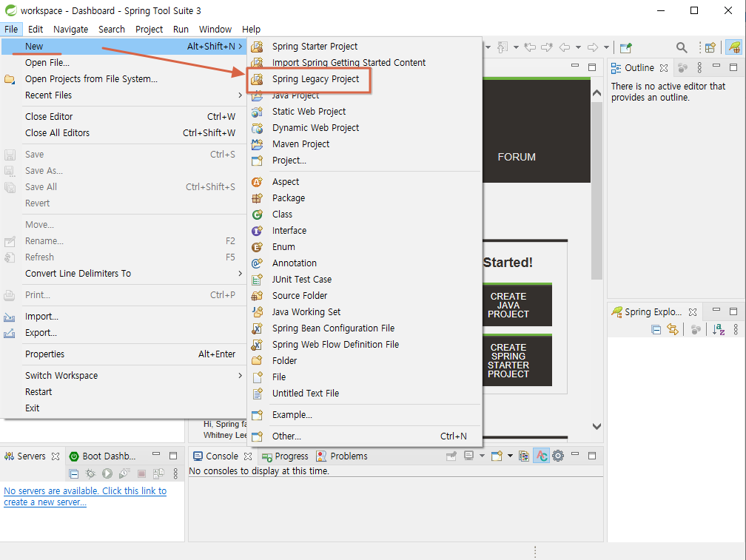Open dropdown beside Open Console icon
746x560 pixels.
point(510,456)
